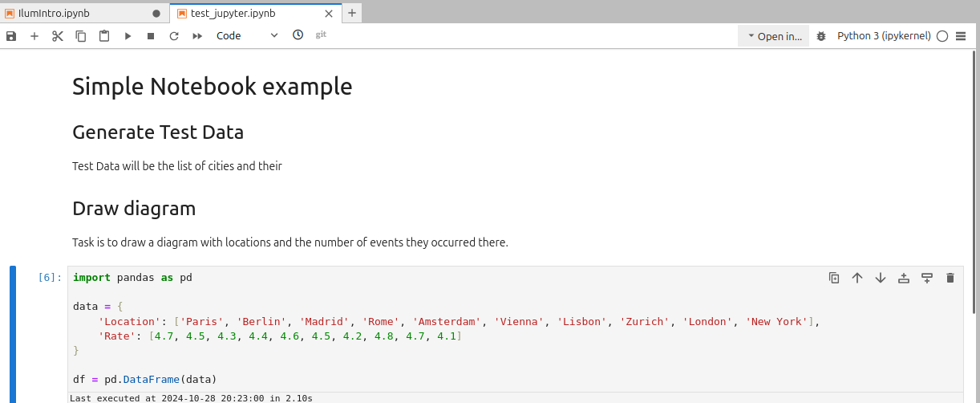The image size is (980, 403).
Task: Run the selected cell with play button
Action: point(128,36)
